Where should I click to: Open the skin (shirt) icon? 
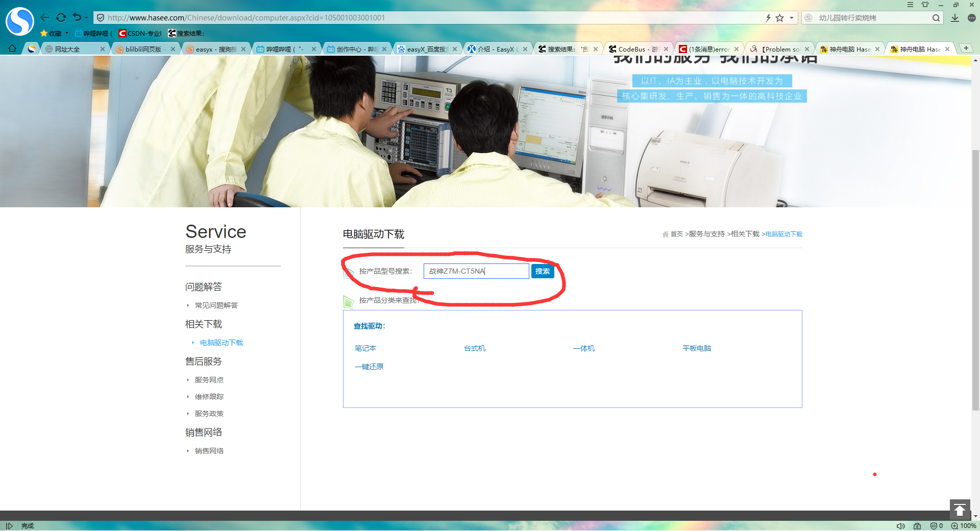tap(925, 5)
